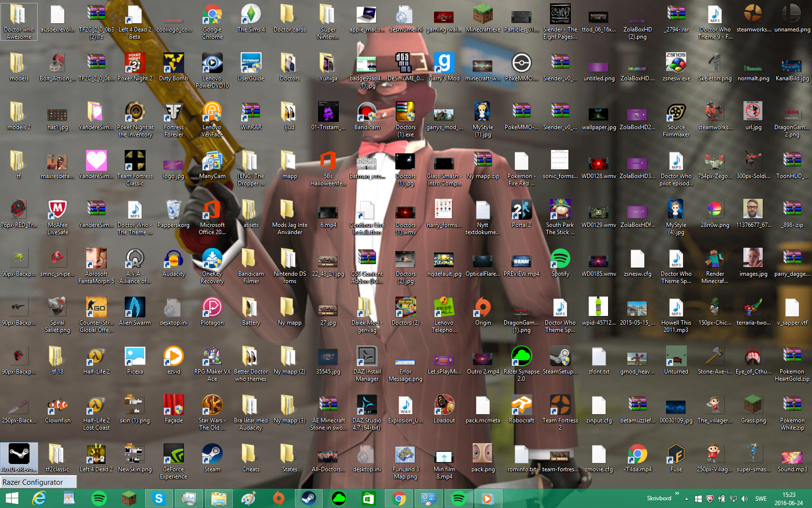Open Skype from the taskbar
This screenshot has height=508, width=812.
click(x=159, y=498)
